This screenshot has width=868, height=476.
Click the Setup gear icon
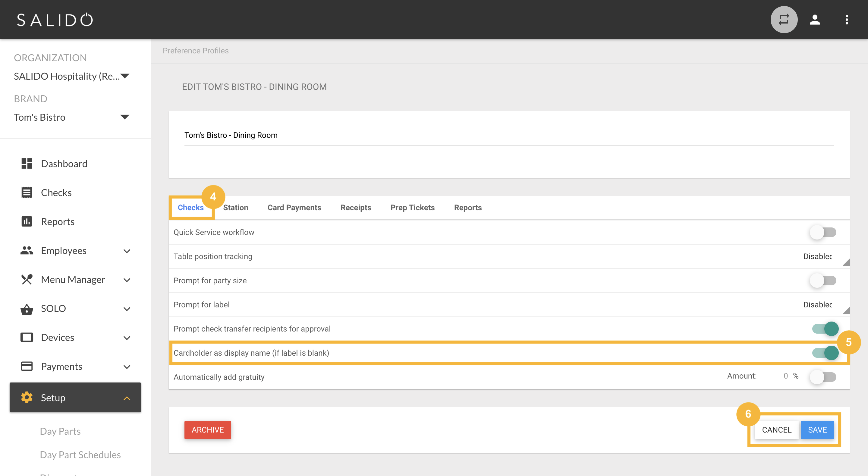coord(27,397)
